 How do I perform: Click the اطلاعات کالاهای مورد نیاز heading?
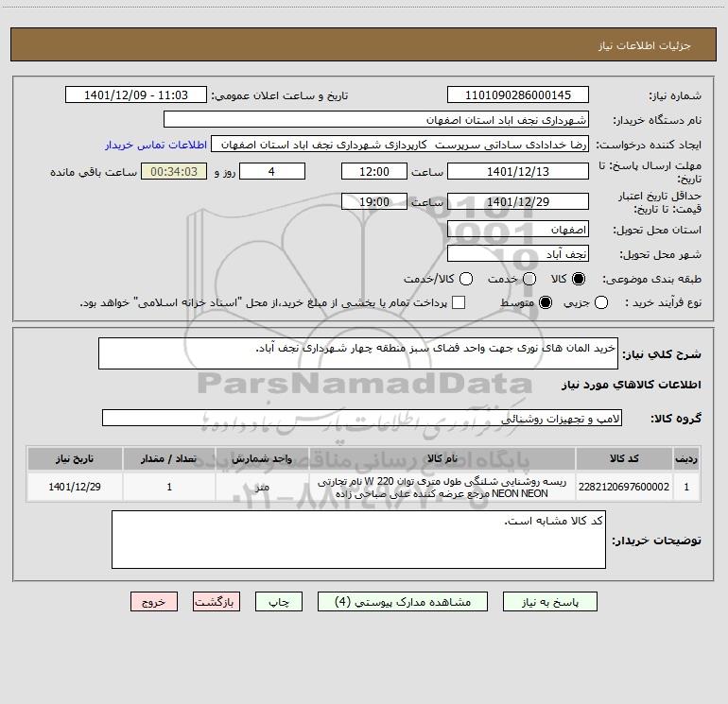pyautogui.click(x=631, y=385)
